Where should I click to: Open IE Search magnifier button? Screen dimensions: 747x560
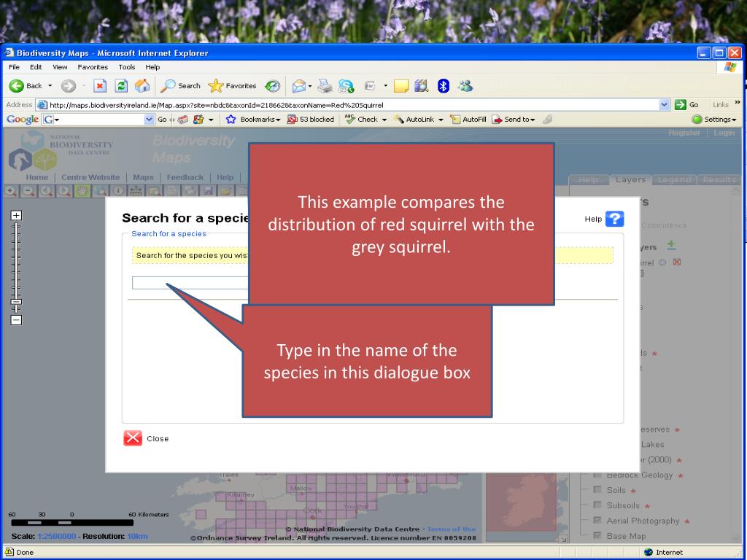click(180, 86)
